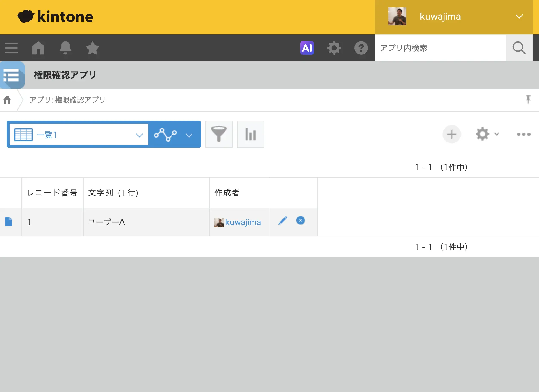Viewport: 539px width, 392px height.
Task: Click the bottom 1 - 1 (1件中) count
Action: tap(441, 247)
